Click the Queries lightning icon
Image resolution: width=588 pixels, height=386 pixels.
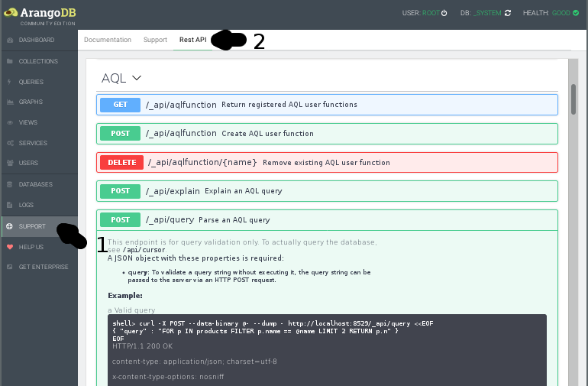tap(8, 82)
